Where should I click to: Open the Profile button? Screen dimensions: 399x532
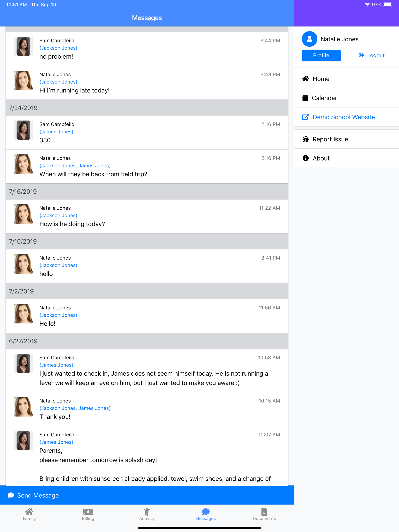[321, 55]
